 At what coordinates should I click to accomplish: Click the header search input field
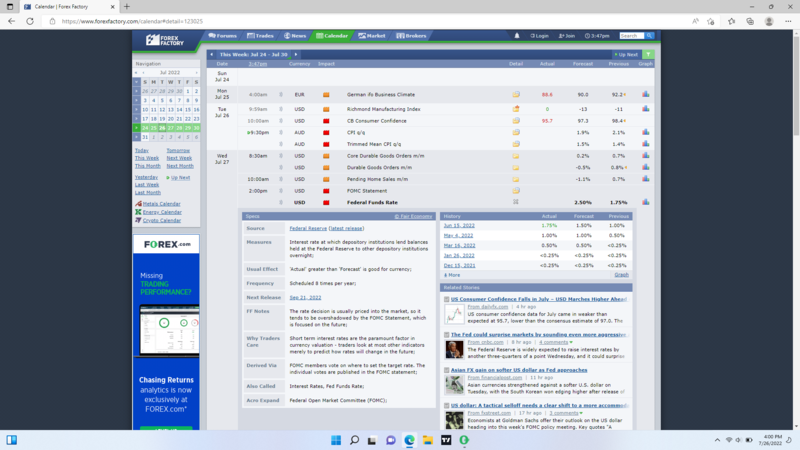tap(632, 36)
